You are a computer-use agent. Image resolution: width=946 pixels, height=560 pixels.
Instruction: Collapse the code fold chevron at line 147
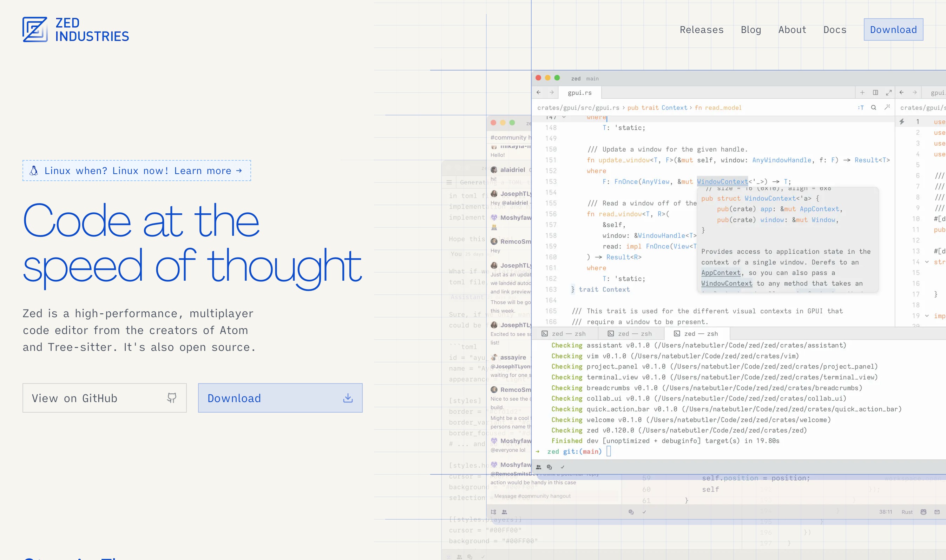[564, 117]
